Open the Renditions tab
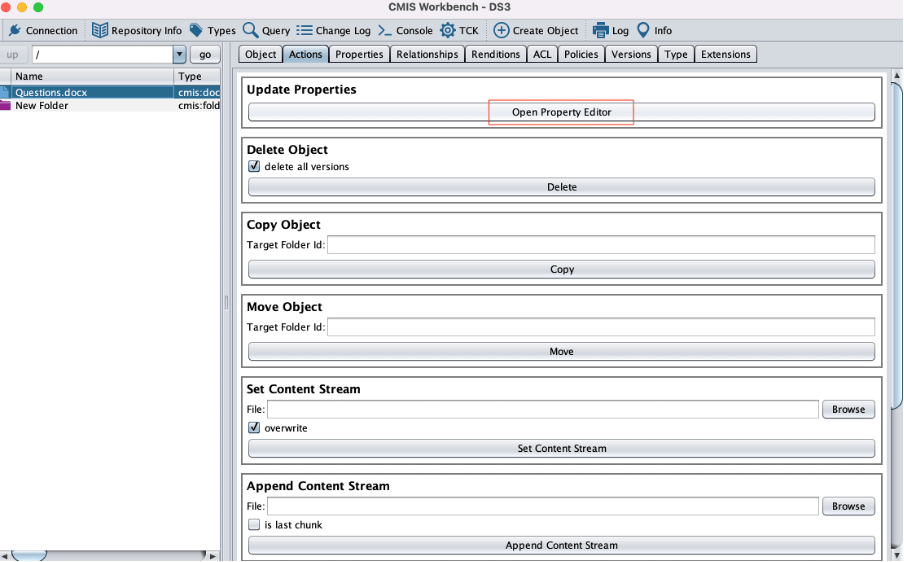The width and height of the screenshot is (904, 562). [x=496, y=54]
